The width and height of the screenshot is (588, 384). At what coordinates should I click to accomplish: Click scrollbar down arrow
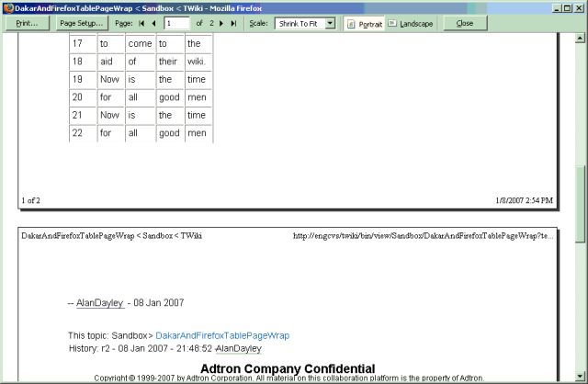[580, 376]
